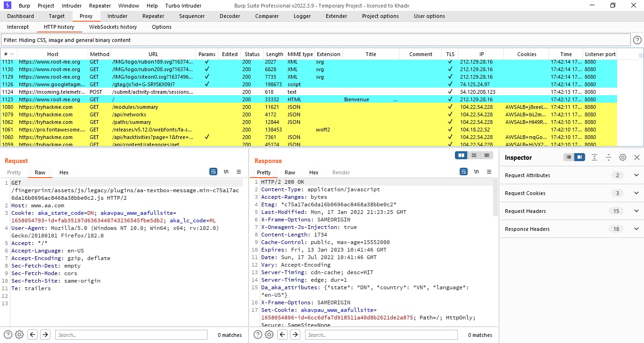Open the Intruder menu in menu bar

click(72, 6)
